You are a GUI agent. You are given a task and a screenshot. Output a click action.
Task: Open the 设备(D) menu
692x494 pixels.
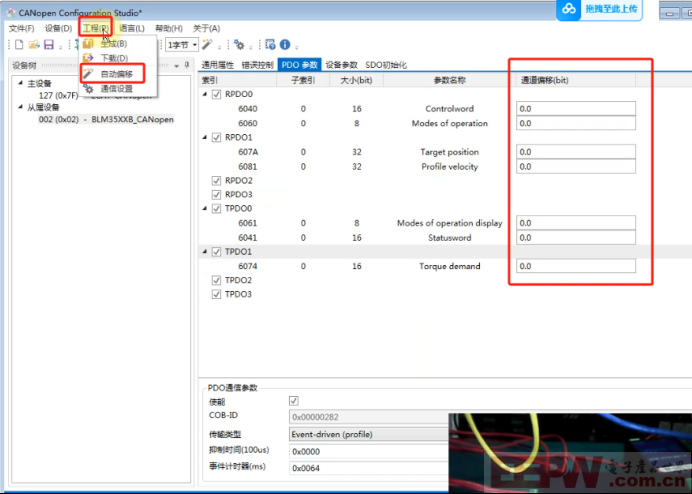[x=58, y=28]
